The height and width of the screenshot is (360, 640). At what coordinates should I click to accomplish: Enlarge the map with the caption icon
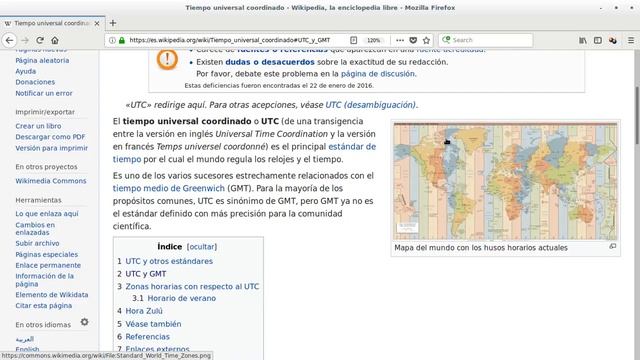coord(612,246)
